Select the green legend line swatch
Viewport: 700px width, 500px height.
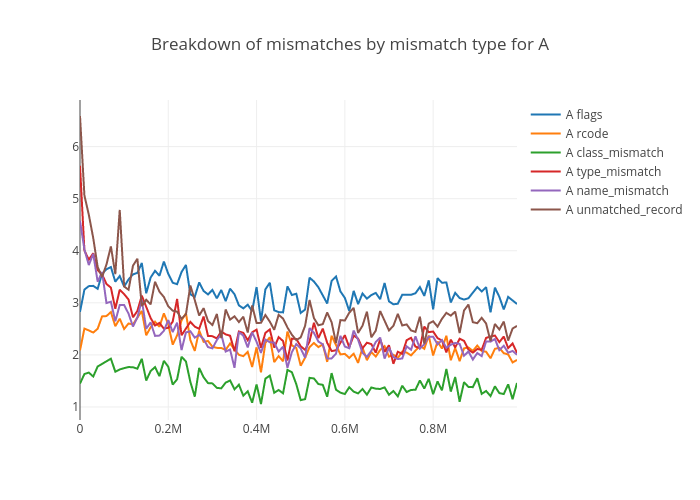545,153
